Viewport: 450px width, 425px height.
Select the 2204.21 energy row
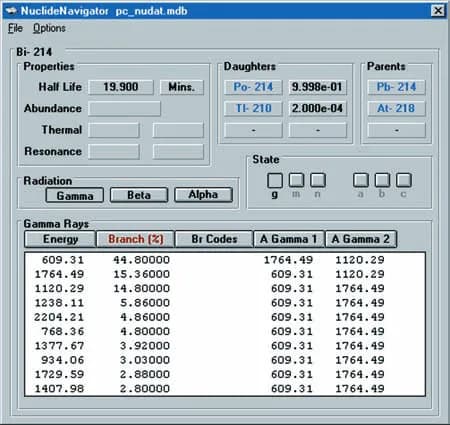225,317
